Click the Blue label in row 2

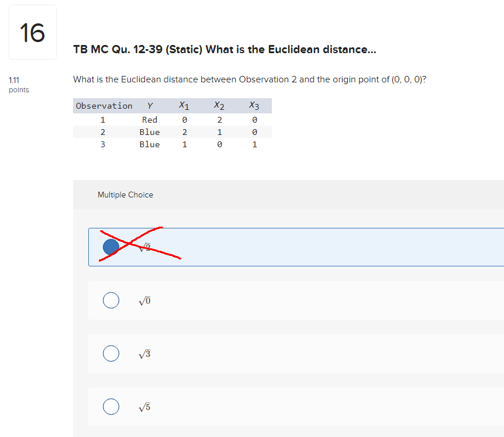[150, 131]
